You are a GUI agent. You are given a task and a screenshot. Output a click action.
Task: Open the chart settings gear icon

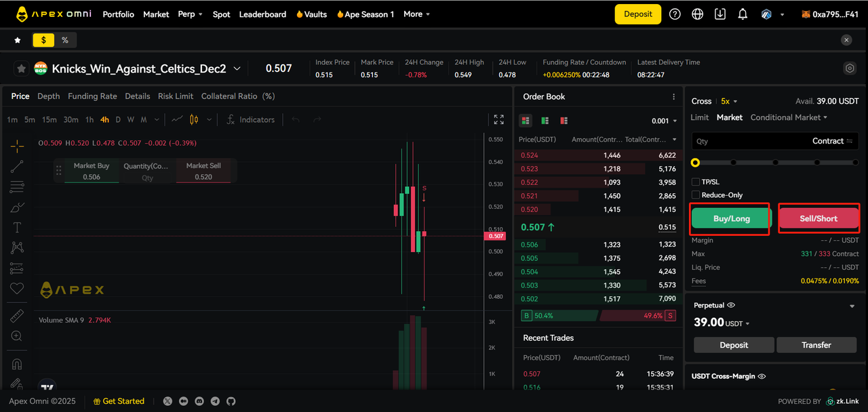850,68
